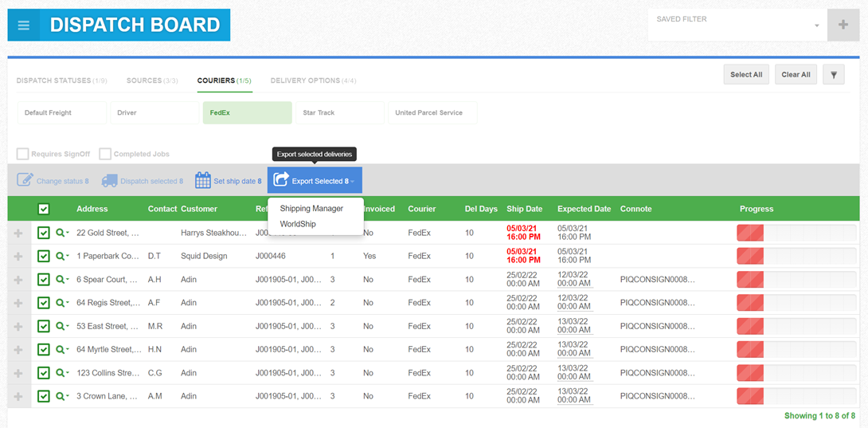
Task: Open magnifier menu for 123 Collins Street row
Action: click(x=62, y=373)
